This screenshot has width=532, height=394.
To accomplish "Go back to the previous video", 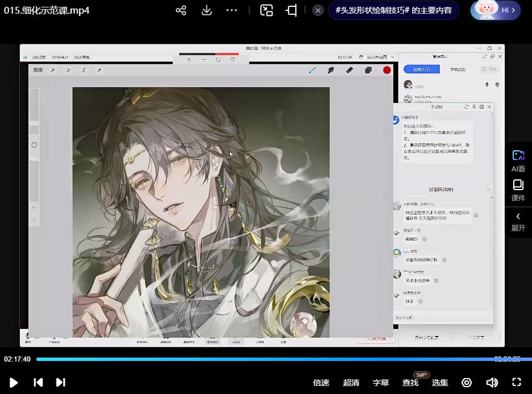I will 38,383.
